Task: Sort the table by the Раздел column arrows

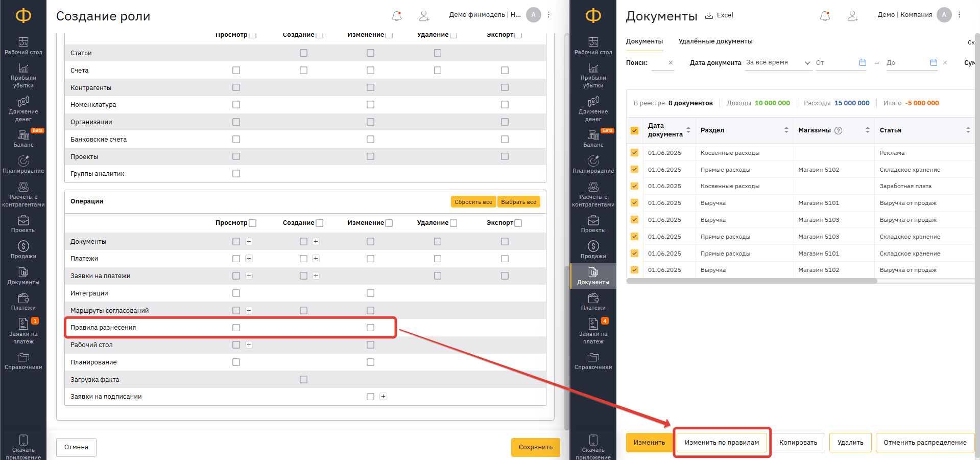Action: (x=786, y=130)
